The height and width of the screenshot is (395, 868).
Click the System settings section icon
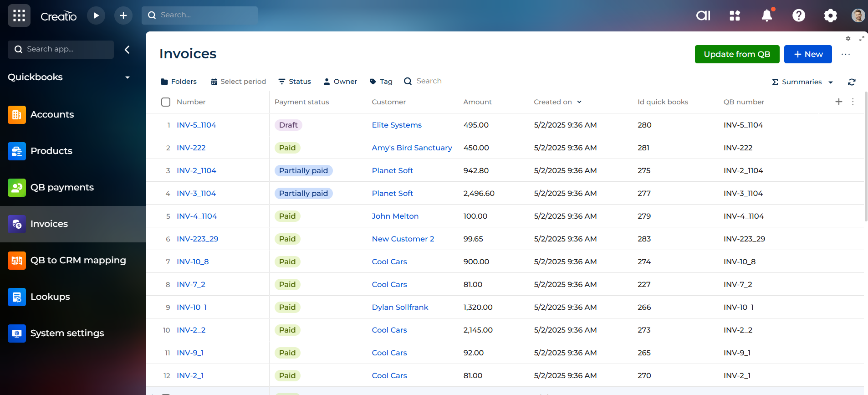pos(17,333)
